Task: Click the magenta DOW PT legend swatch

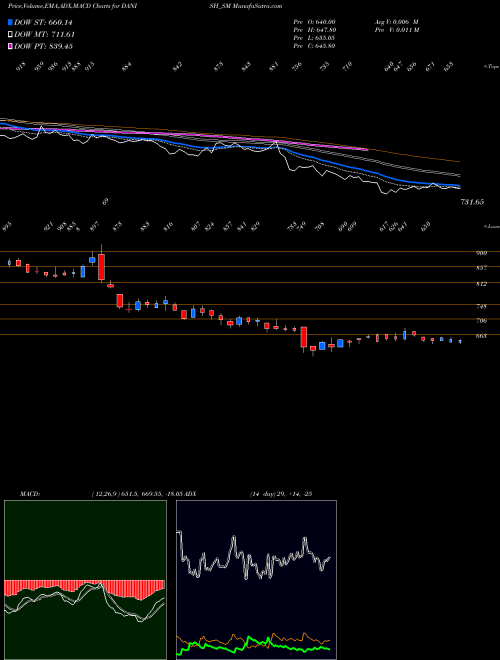Action: click(11, 46)
